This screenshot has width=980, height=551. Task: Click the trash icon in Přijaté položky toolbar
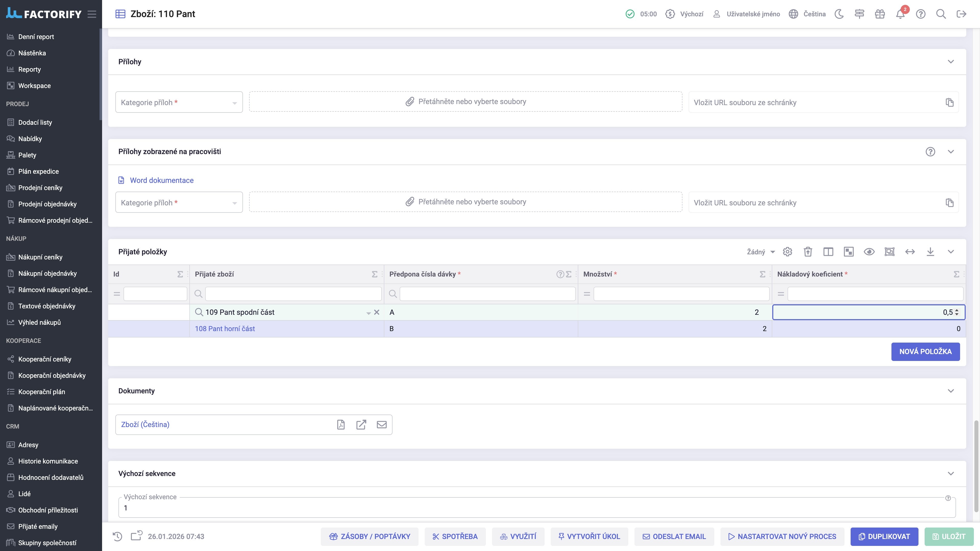(808, 252)
